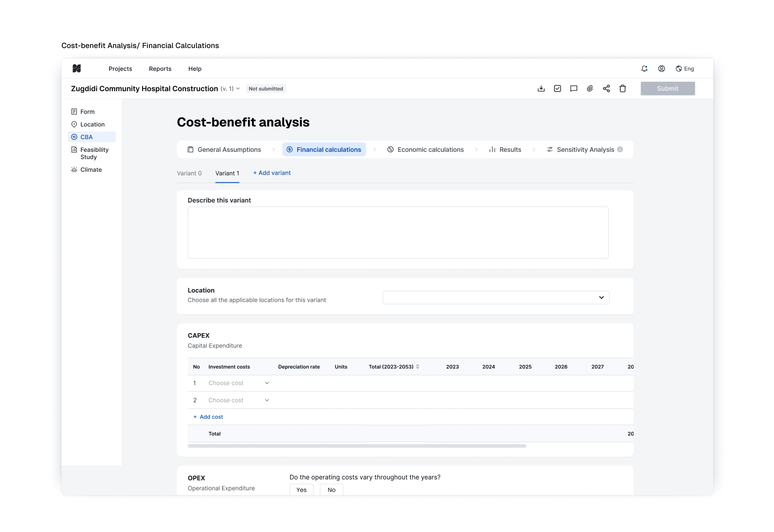This screenshot has height=532, width=774.
Task: Click + Add variant link
Action: click(x=272, y=173)
